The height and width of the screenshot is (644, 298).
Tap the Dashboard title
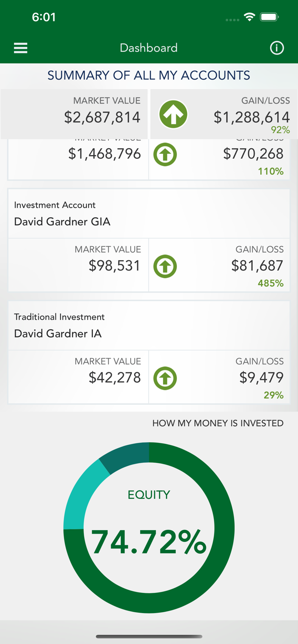[149, 48]
